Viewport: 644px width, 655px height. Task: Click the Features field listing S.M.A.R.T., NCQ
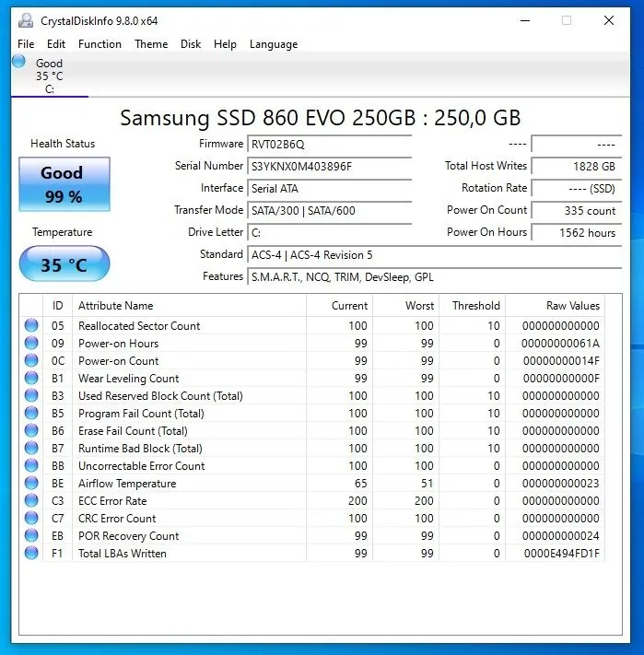tap(434, 277)
